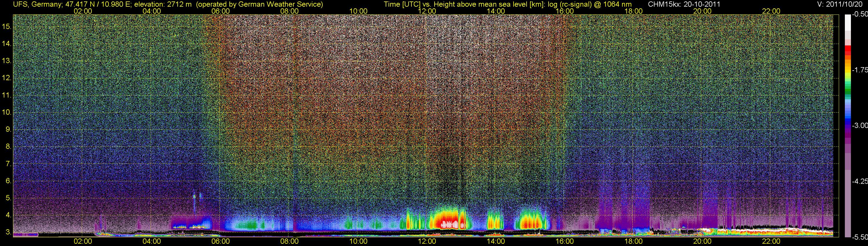
Task: Click the '10:00' label on the bottom time axis
Action: pos(358,241)
